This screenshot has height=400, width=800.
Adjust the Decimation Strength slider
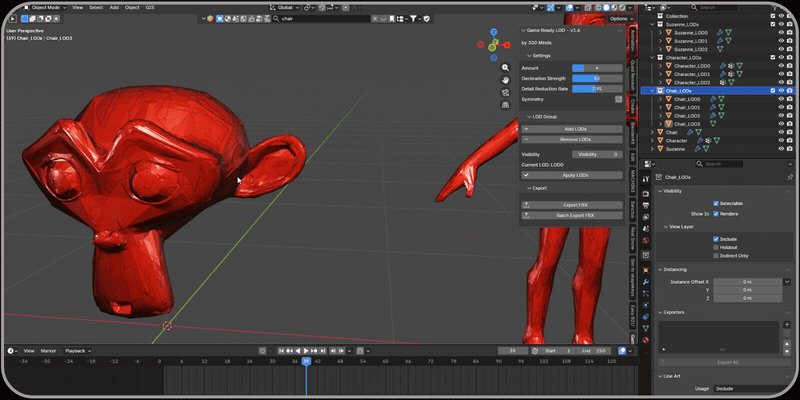click(x=597, y=79)
